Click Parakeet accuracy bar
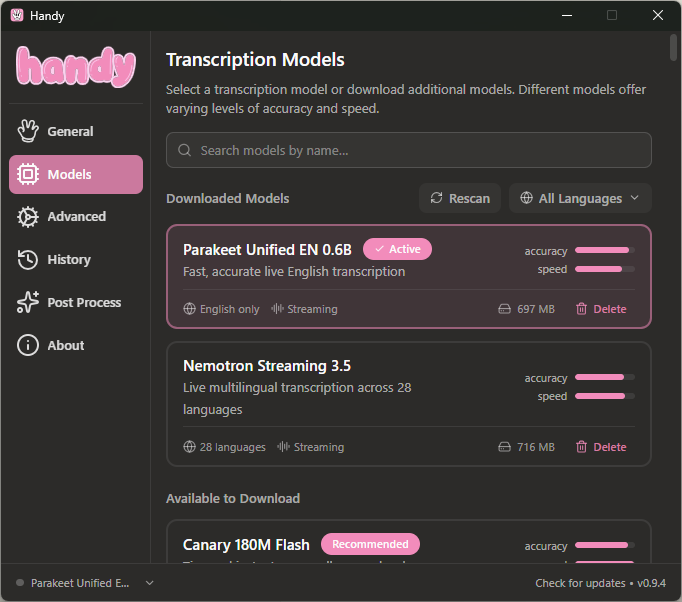The image size is (682, 602). pos(605,250)
